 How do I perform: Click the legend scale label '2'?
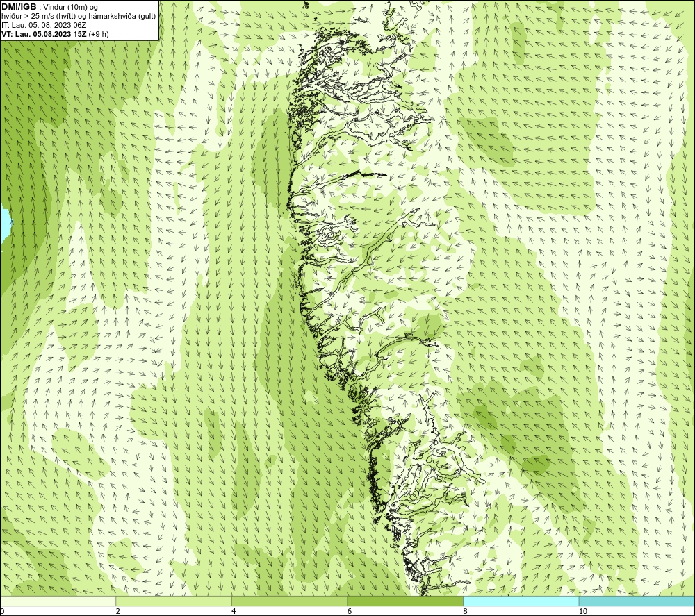coord(118,612)
